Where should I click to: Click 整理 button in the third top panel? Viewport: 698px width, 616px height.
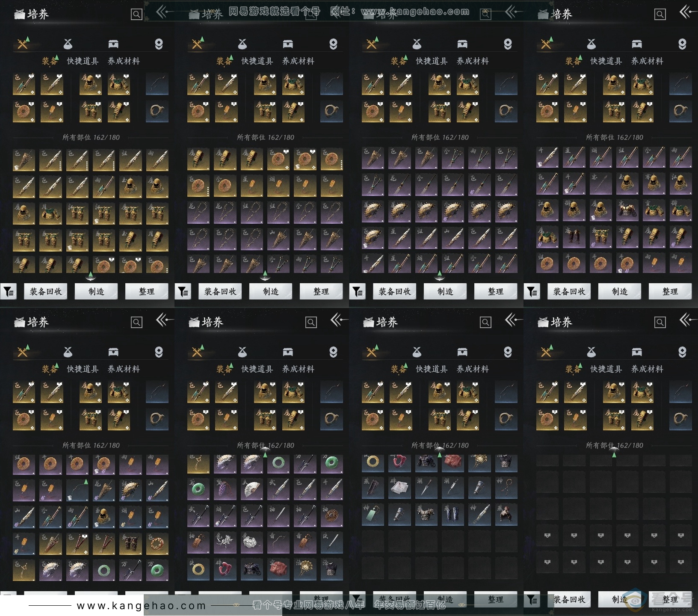[496, 291]
